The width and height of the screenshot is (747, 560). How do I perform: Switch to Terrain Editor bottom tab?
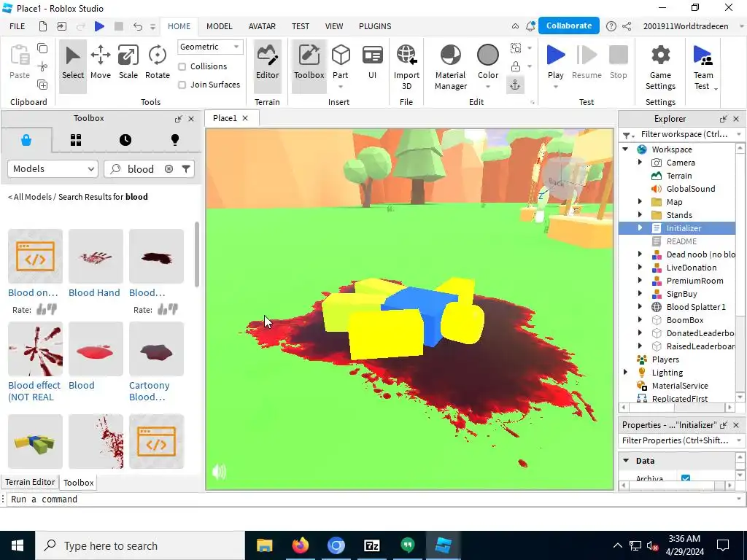coord(30,482)
